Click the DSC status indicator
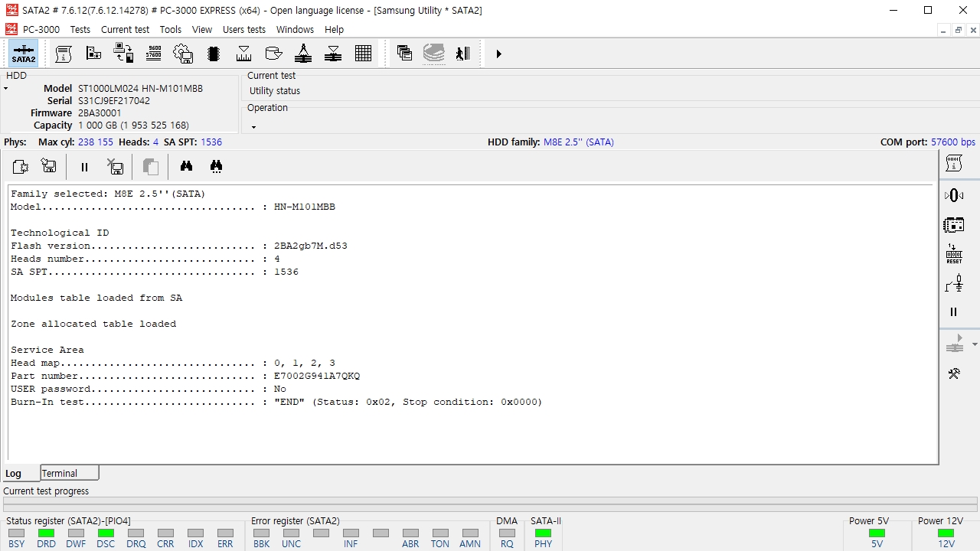The height and width of the screenshot is (551, 980). click(106, 533)
